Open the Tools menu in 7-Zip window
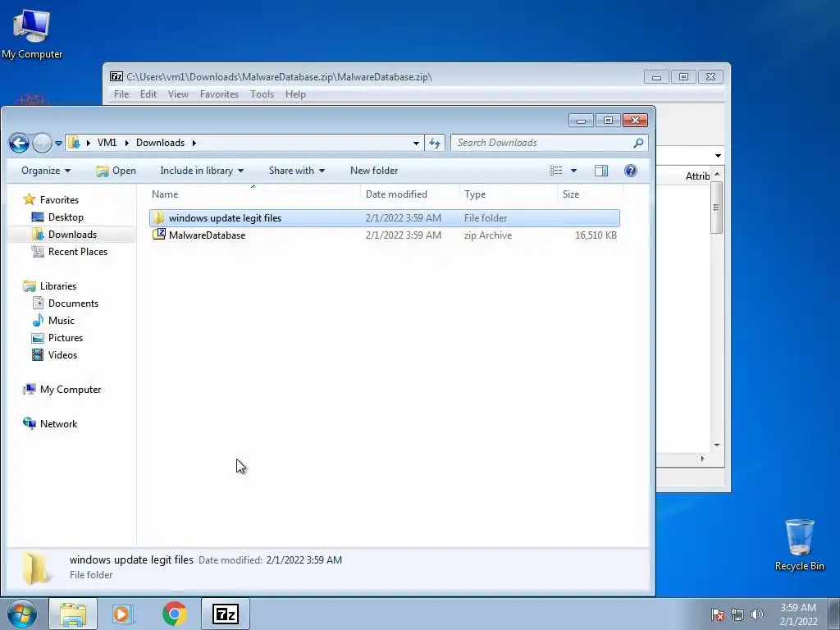Viewport: 840px width, 630px height. pyautogui.click(x=262, y=94)
